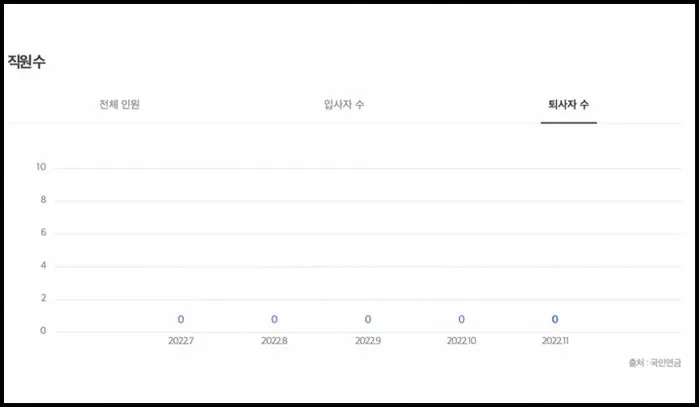Click the 0 data point for 2022.11
The image size is (699, 407).
click(555, 319)
